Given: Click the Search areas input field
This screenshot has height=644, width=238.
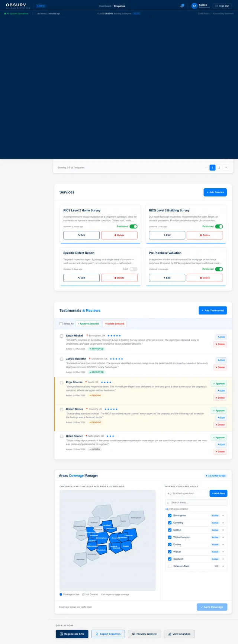Looking at the screenshot, I should click(197, 502).
